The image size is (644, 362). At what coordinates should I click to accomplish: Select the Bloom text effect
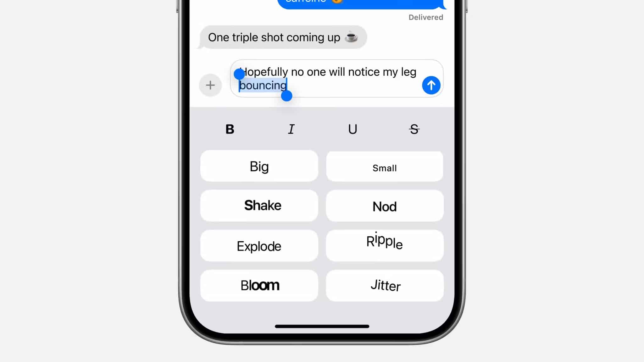tap(260, 285)
